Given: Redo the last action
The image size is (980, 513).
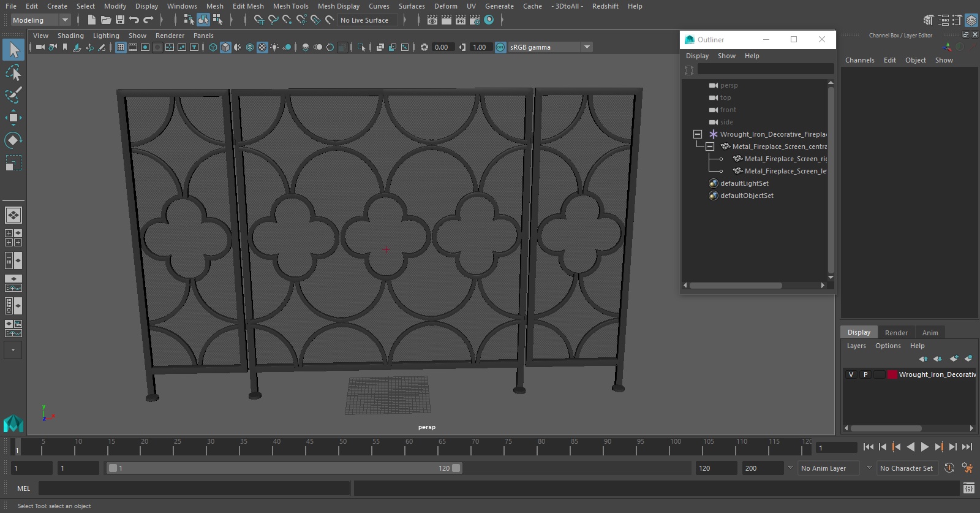Looking at the screenshot, I should (x=148, y=20).
